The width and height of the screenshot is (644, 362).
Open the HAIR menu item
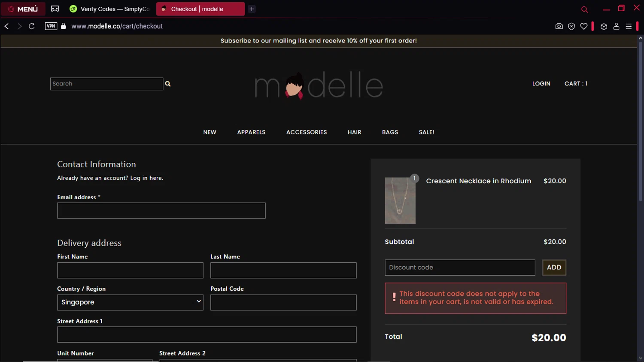(354, 132)
